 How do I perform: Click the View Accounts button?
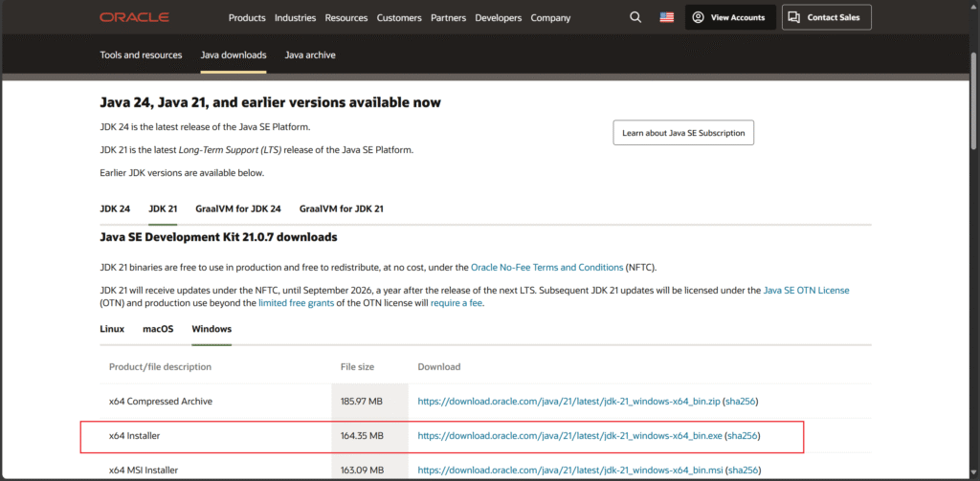pos(730,17)
